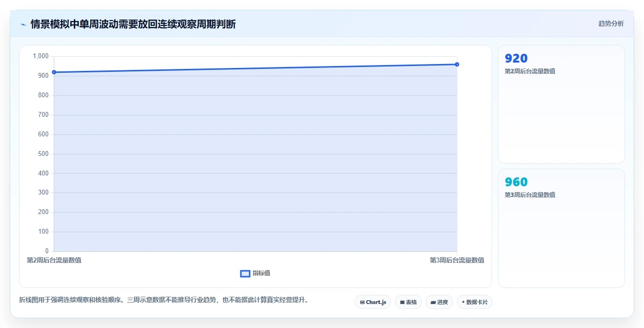Click the 900 y-axis tick label
This screenshot has width=644, height=328.
coord(43,76)
